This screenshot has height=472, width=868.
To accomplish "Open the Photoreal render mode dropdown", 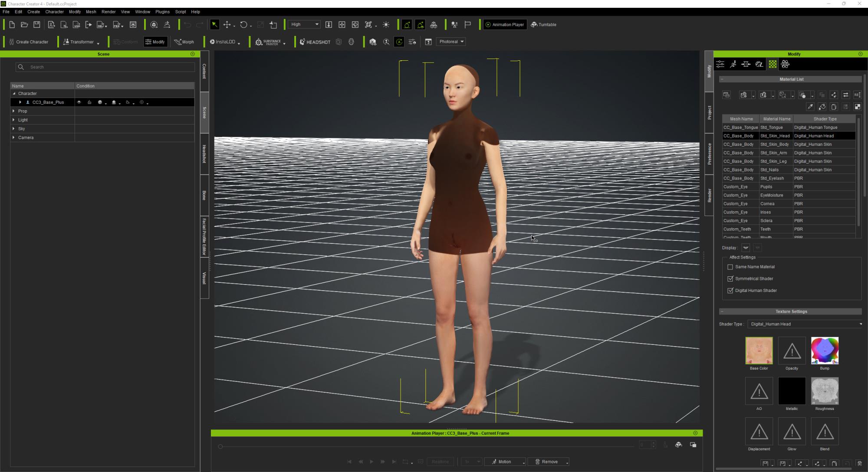I will [450, 42].
